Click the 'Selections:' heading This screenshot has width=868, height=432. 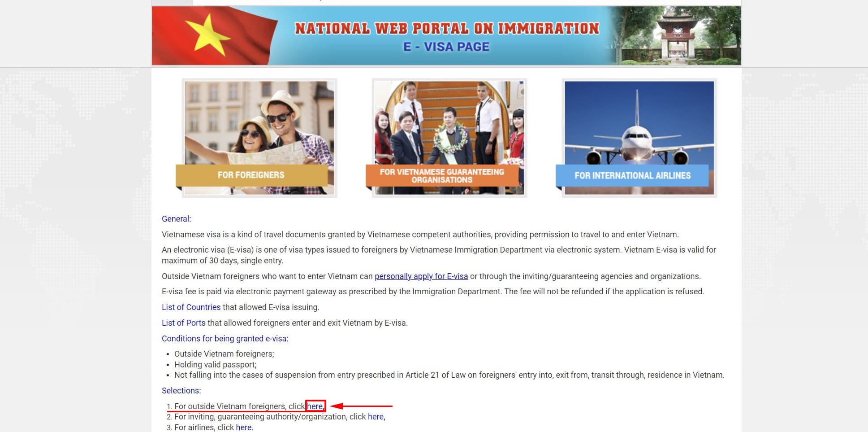click(x=181, y=391)
